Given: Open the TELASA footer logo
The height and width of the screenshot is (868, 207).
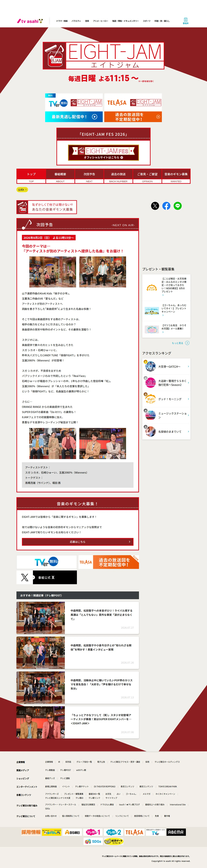Looking at the screenshot, I should [x=134, y=832].
